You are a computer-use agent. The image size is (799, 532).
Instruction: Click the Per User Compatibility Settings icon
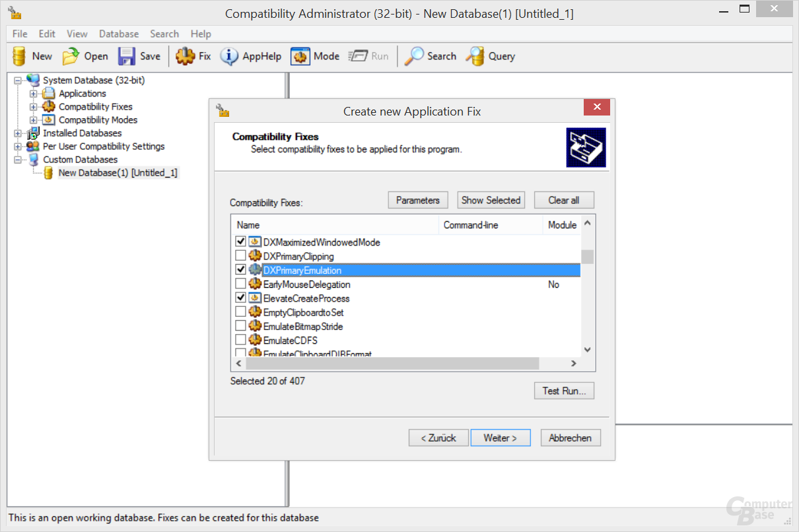(32, 147)
